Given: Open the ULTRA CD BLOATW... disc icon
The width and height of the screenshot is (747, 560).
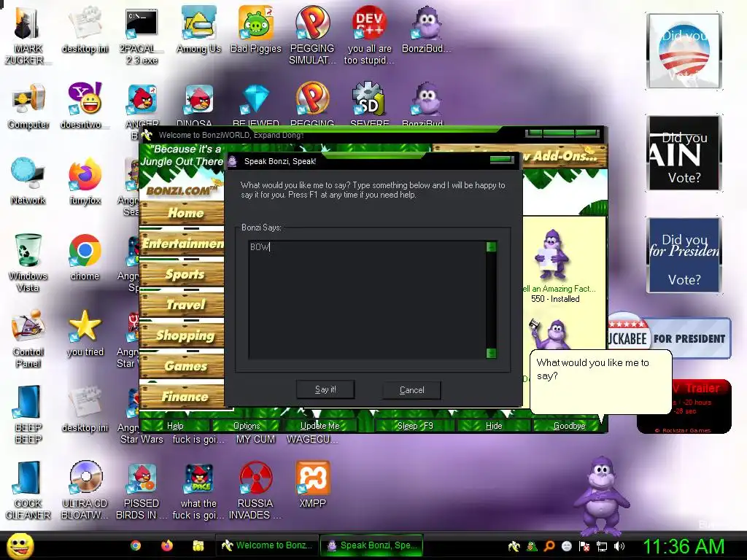Looking at the screenshot, I should (x=85, y=491).
